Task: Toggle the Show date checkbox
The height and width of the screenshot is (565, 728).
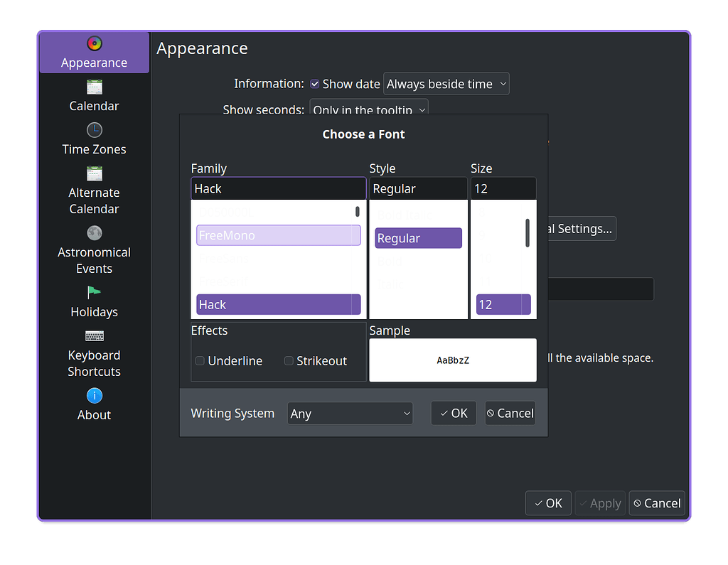Action: coord(315,84)
